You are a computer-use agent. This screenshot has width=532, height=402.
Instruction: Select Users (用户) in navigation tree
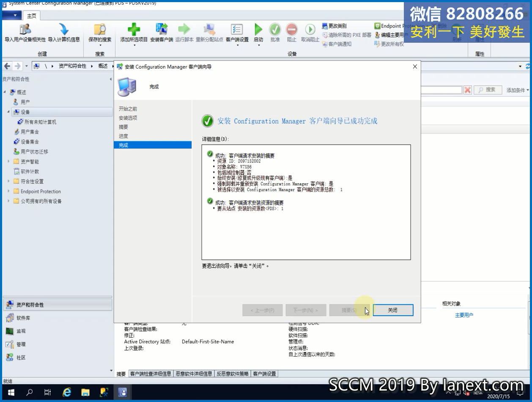point(25,102)
